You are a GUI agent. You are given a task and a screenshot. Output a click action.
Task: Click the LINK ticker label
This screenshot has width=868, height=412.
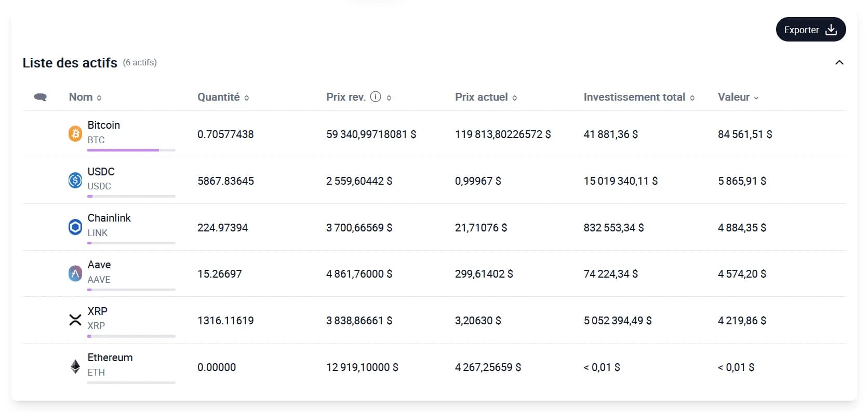click(98, 233)
